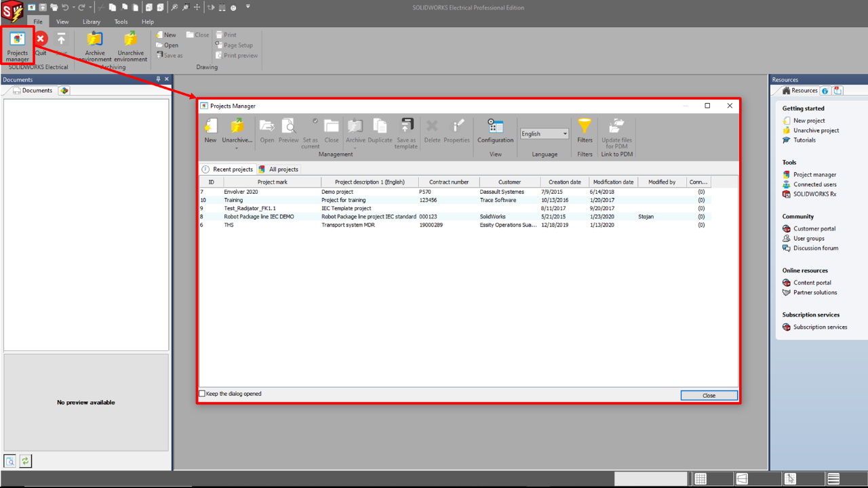The width and height of the screenshot is (868, 488).
Task: Tick the Keep the dialog opened checkbox
Action: [x=202, y=394]
